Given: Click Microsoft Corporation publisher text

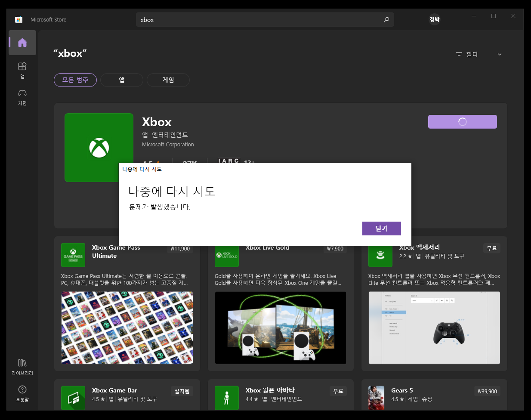Looking at the screenshot, I should point(168,145).
